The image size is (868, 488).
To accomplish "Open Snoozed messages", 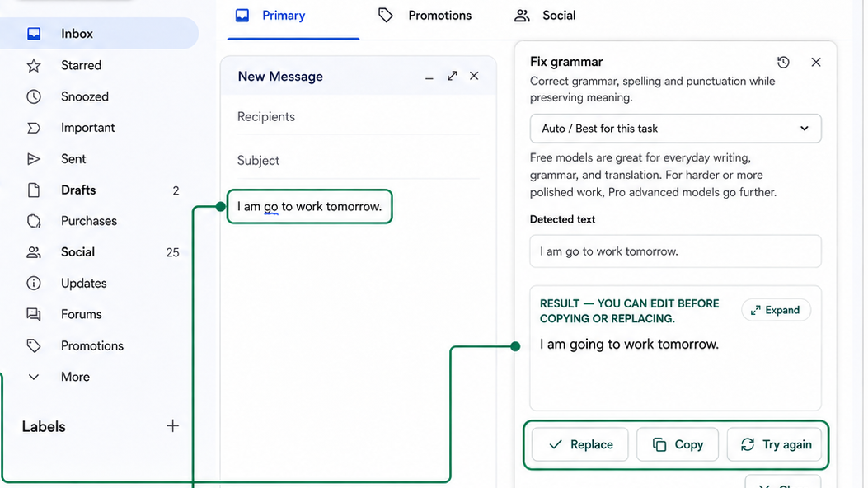I will [85, 96].
